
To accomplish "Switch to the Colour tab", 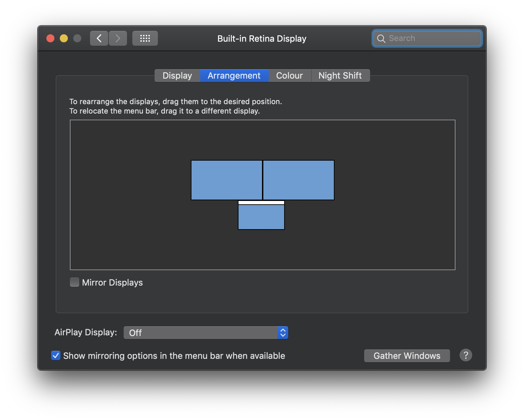I will pos(289,75).
